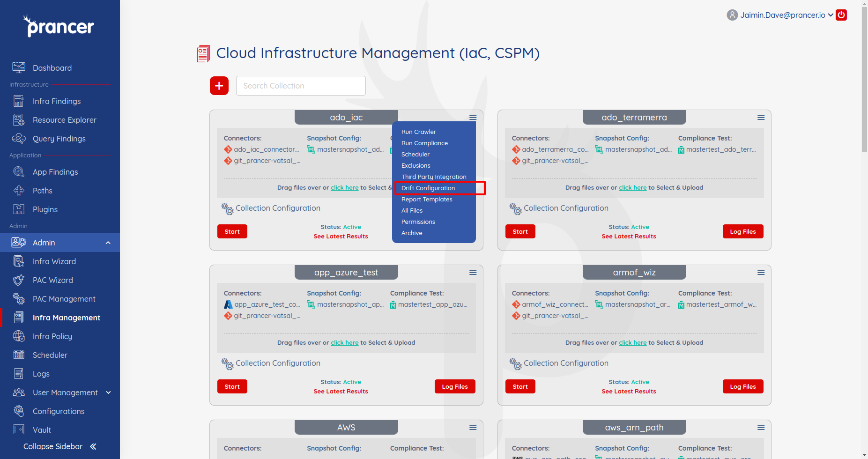This screenshot has height=459, width=868.
Task: Select Permissions from the menu
Action: point(418,222)
